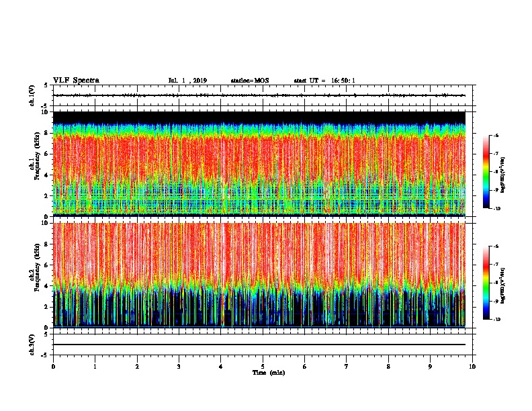
Task: Click the "10" kHz tick of the ch.2 panel
Action: [x=45, y=223]
